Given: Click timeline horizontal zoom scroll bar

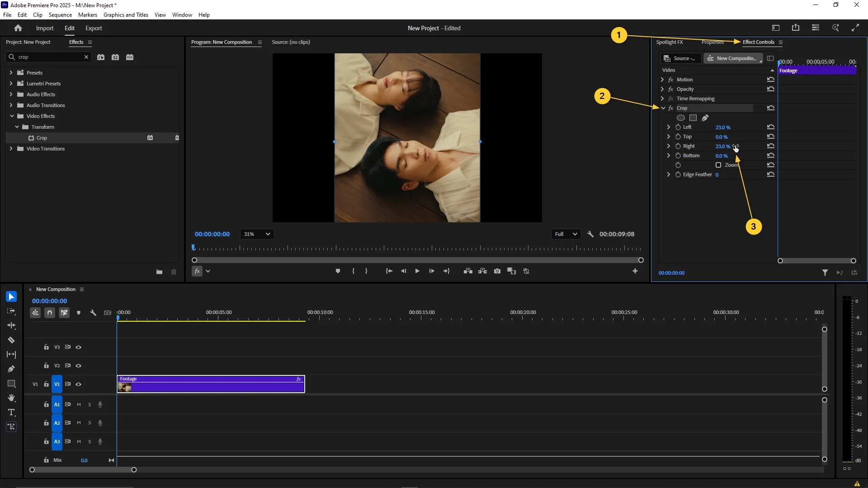Looking at the screenshot, I should point(83,470).
